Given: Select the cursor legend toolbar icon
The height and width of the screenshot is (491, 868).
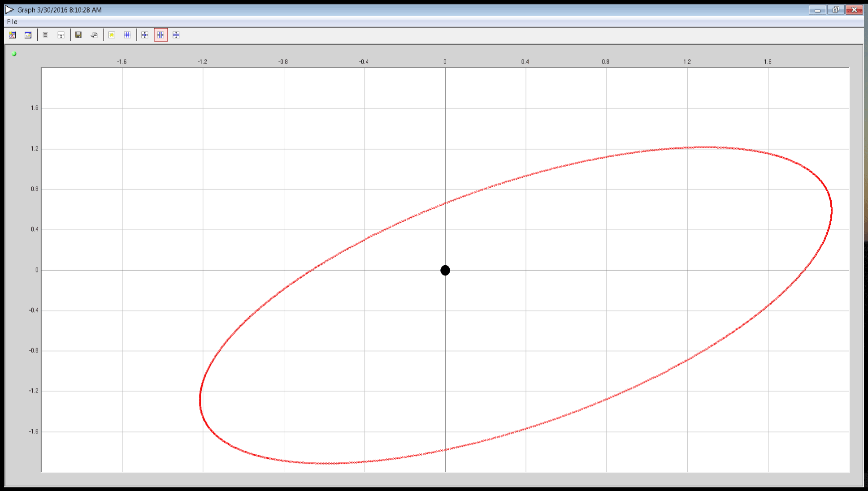Looking at the screenshot, I should click(61, 35).
